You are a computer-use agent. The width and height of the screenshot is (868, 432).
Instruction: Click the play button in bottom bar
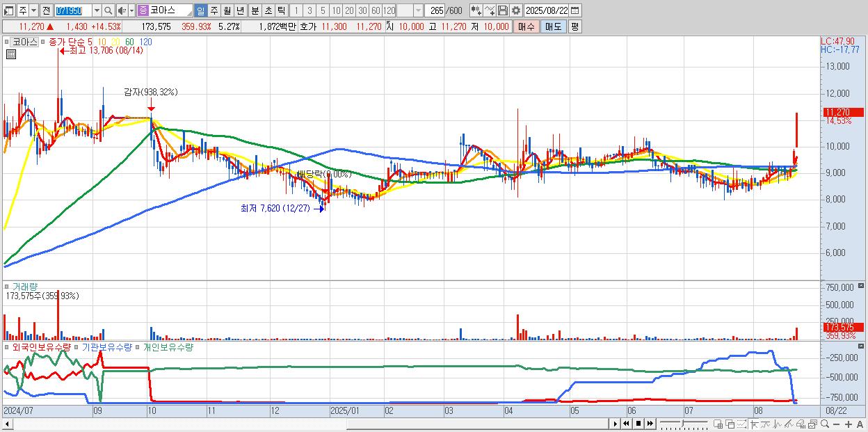click(616, 424)
